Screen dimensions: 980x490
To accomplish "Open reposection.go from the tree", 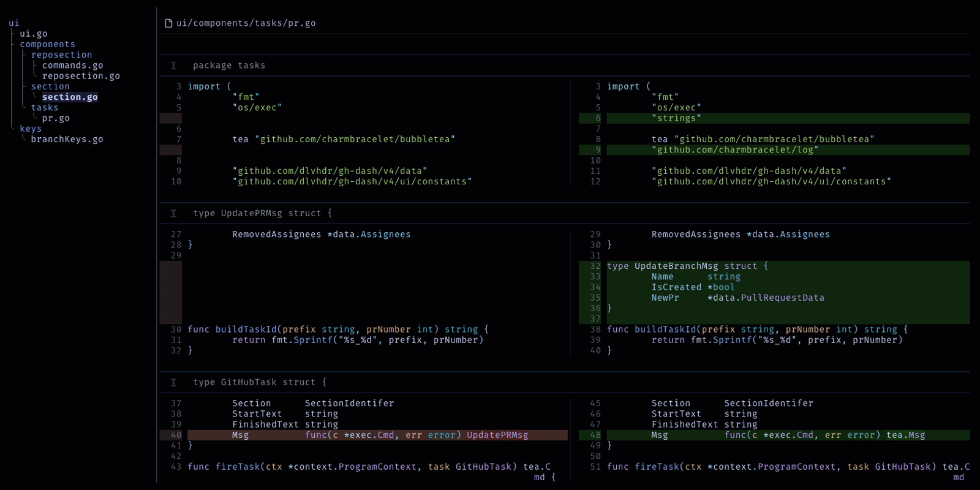I will click(x=81, y=76).
